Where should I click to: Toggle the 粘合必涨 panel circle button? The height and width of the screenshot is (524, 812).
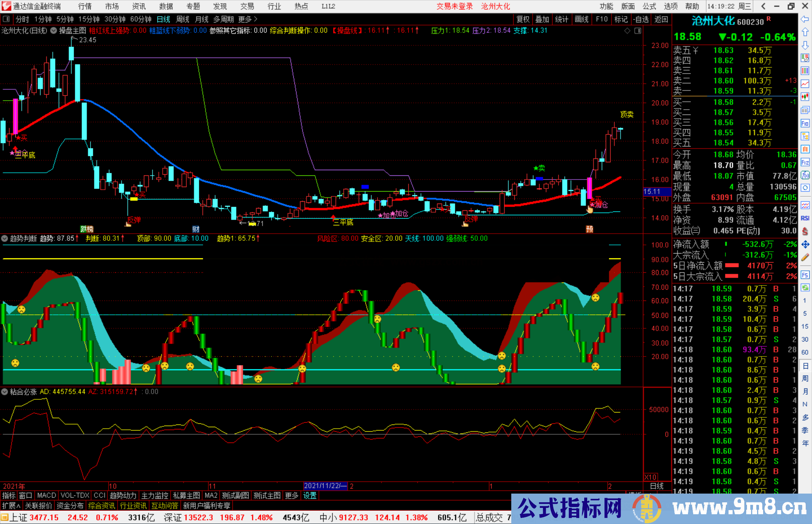(x=5, y=392)
